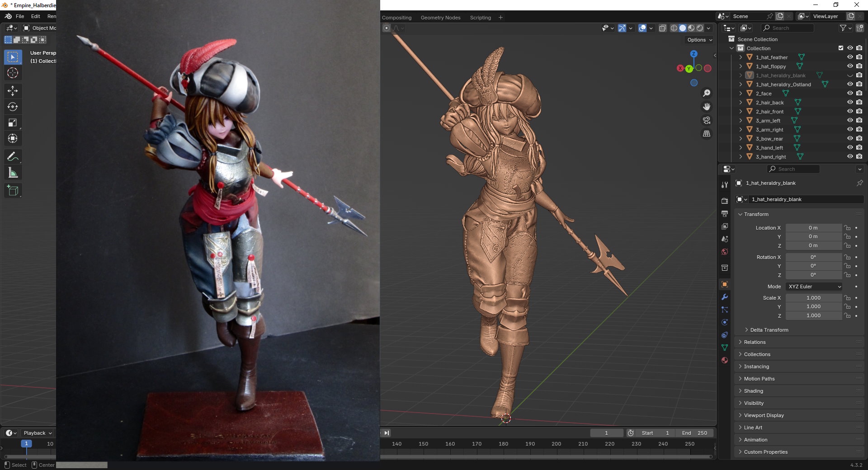Click the outliner filter funnel icon
The width and height of the screenshot is (868, 470).
843,28
